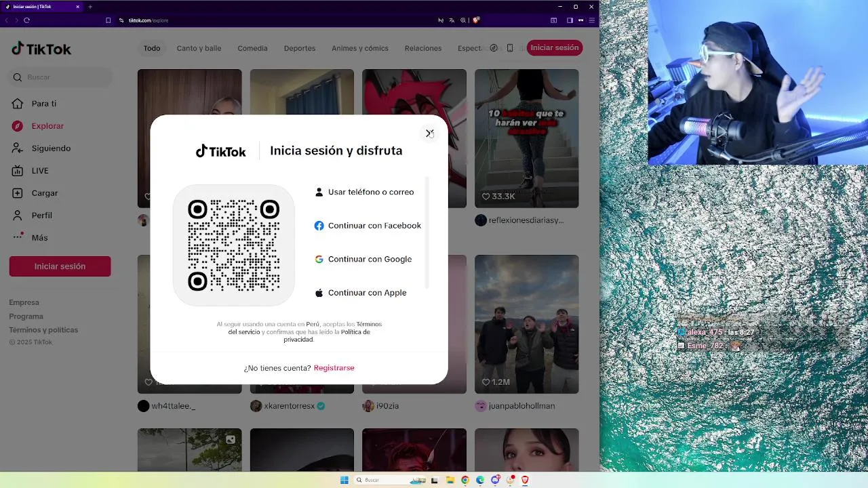Select Relaciones category tab

pos(422,48)
